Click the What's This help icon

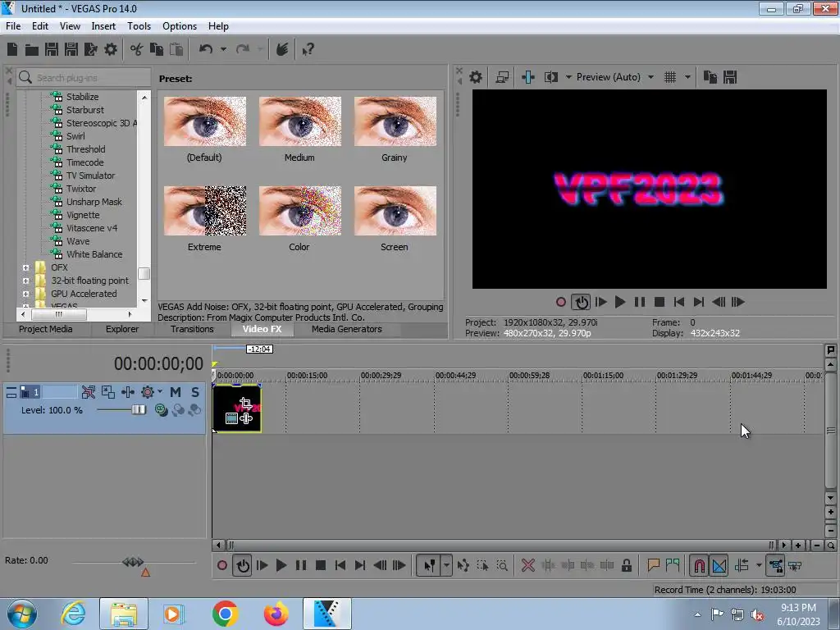pos(308,50)
